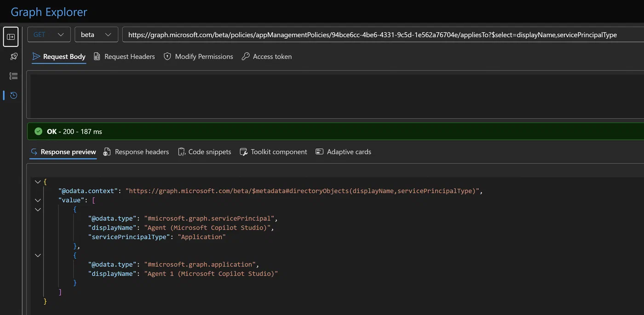Viewport: 644px width, 315px height.
Task: Collapse the application object chevron
Action: click(38, 255)
